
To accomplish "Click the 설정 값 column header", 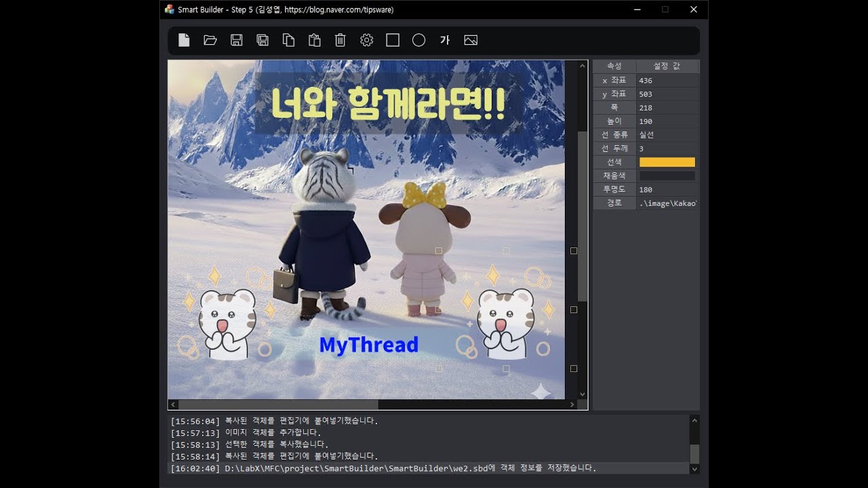I will coord(668,66).
